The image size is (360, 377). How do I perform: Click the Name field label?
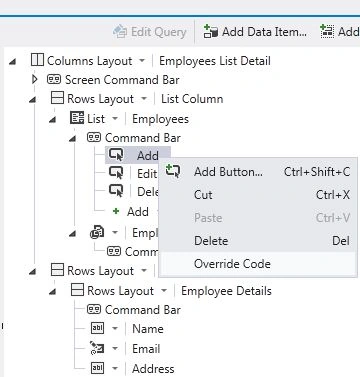[x=148, y=329]
